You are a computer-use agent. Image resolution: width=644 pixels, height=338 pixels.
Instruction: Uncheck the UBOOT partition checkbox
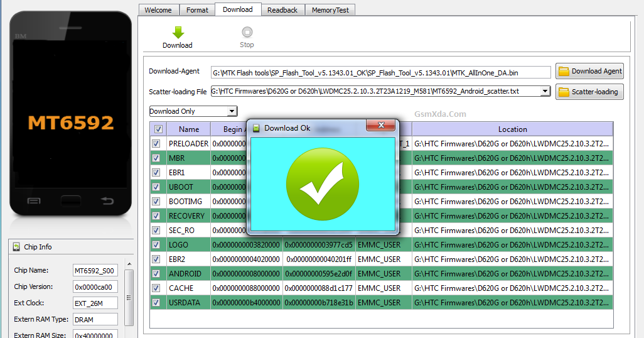click(x=156, y=187)
